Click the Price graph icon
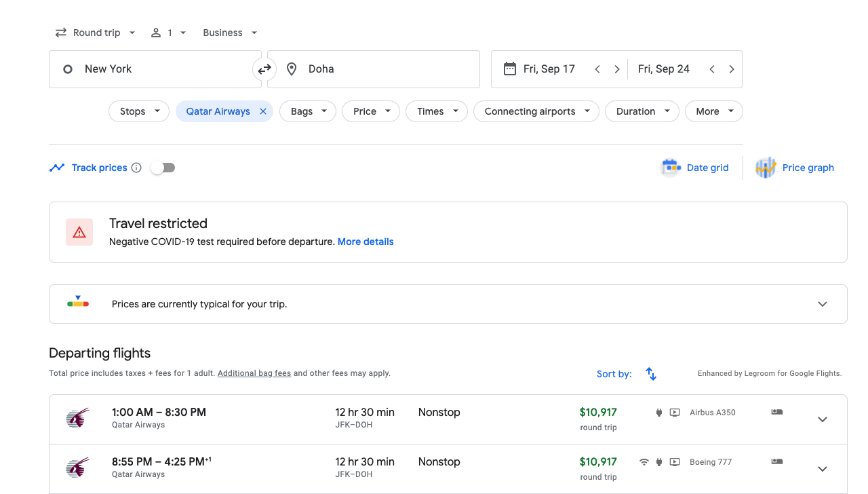Image resolution: width=868 pixels, height=494 pixels. [x=766, y=168]
